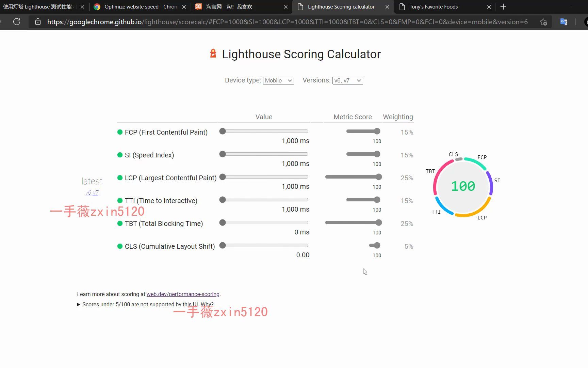Click the TTI value slider
Image resolution: width=588 pixels, height=368 pixels.
[264, 200]
